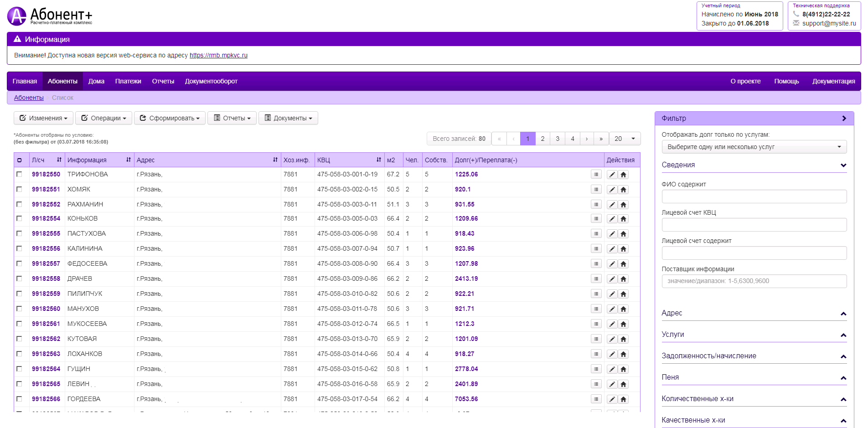Open the Дома menu item
Screen dimensions: 868x428
click(x=96, y=81)
